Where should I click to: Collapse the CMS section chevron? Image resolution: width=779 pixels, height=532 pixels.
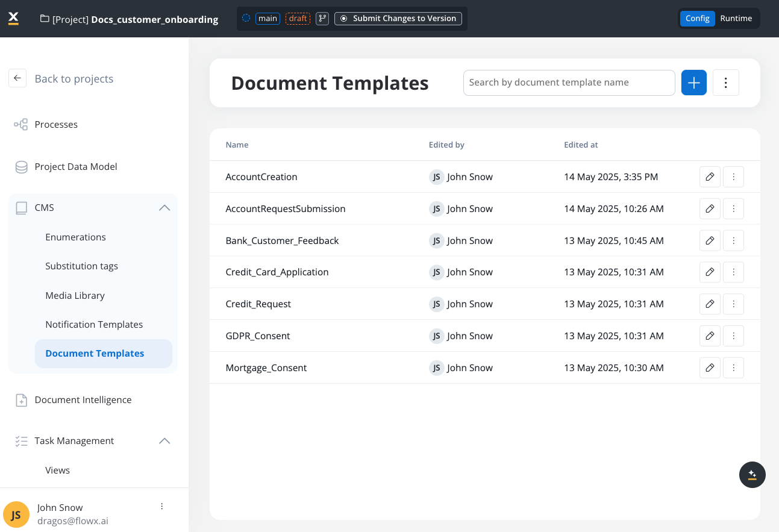coord(164,208)
